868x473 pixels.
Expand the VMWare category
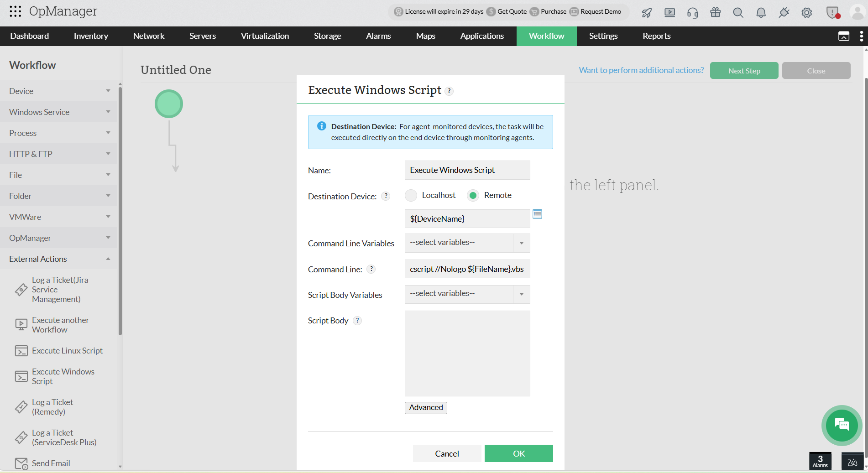pyautogui.click(x=59, y=217)
